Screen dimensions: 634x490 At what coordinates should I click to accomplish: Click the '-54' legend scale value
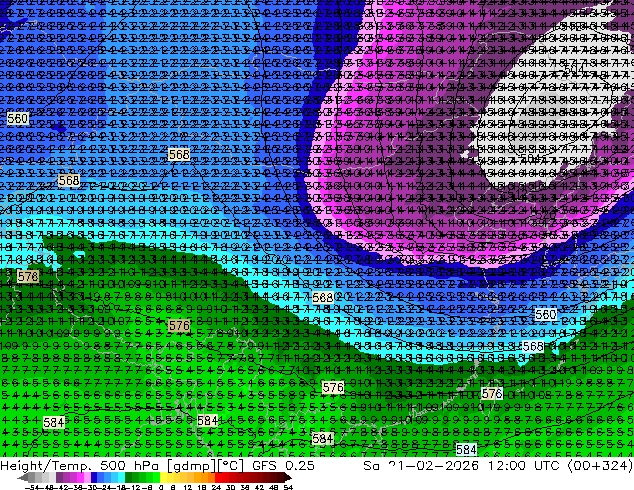point(32,487)
